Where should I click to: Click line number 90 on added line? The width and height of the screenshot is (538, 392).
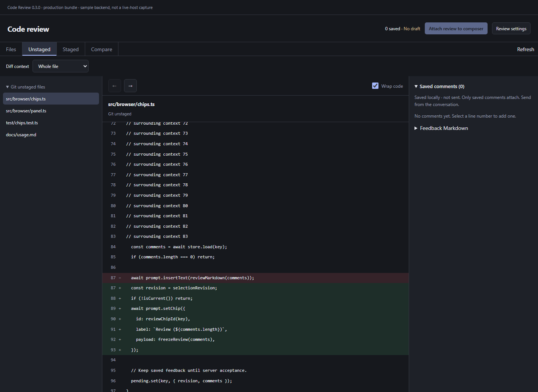113,319
